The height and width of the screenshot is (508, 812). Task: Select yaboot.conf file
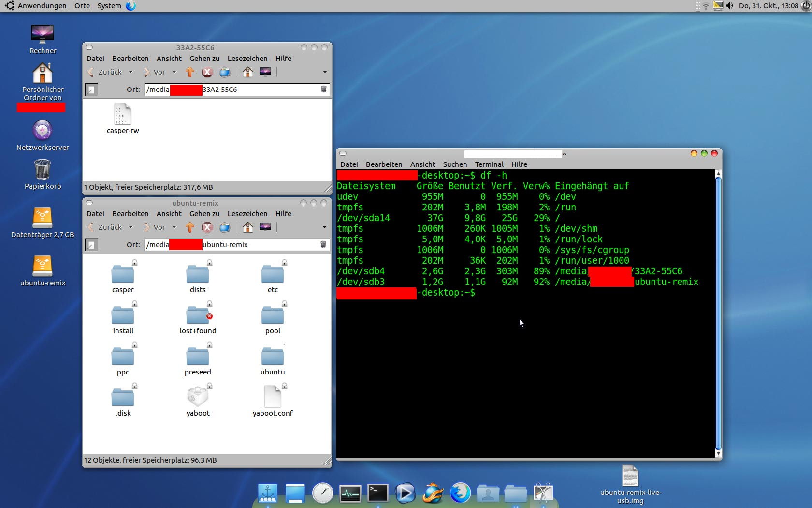click(273, 400)
